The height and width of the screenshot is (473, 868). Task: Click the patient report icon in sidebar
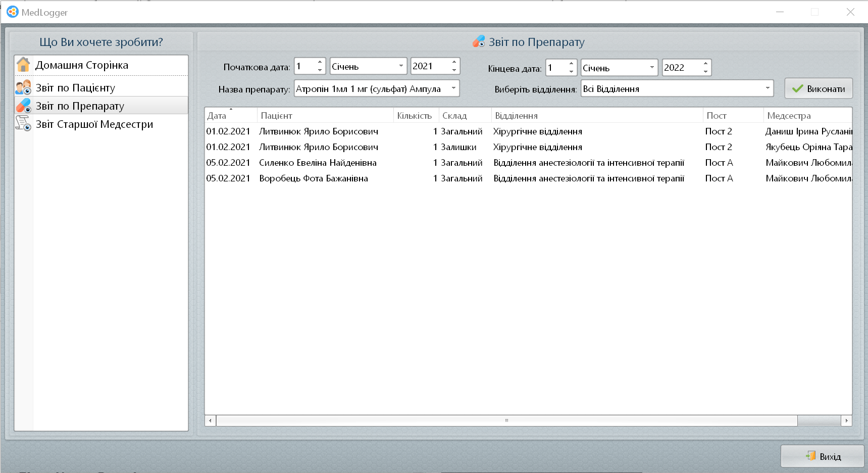point(23,88)
